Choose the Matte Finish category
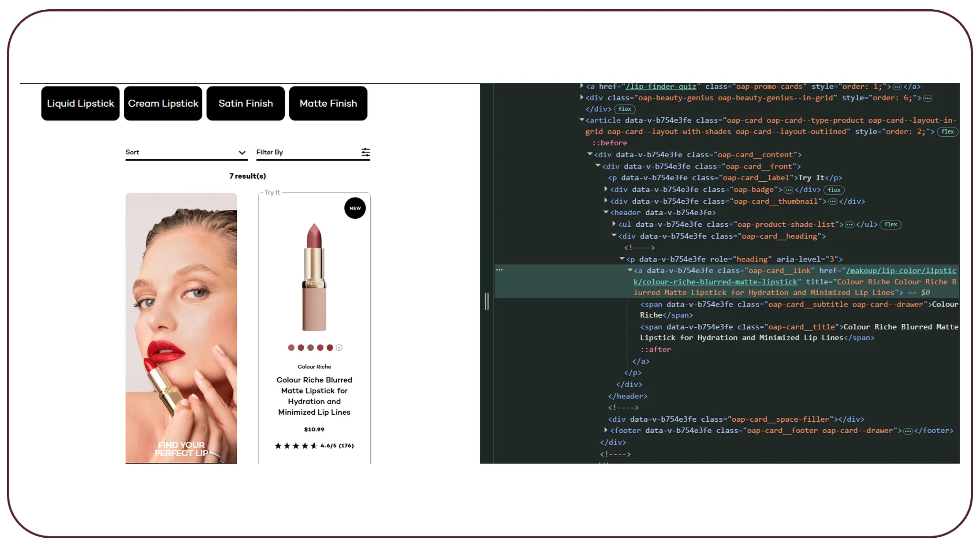 pyautogui.click(x=328, y=103)
